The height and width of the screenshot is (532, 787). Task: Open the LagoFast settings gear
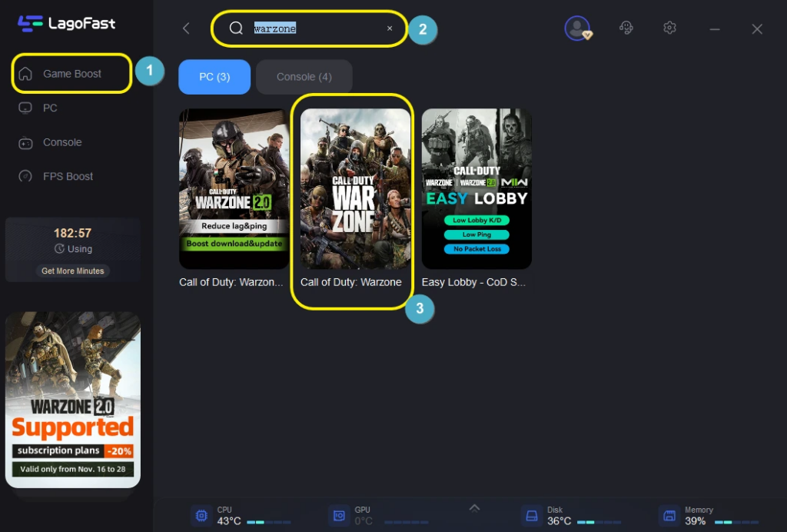669,28
